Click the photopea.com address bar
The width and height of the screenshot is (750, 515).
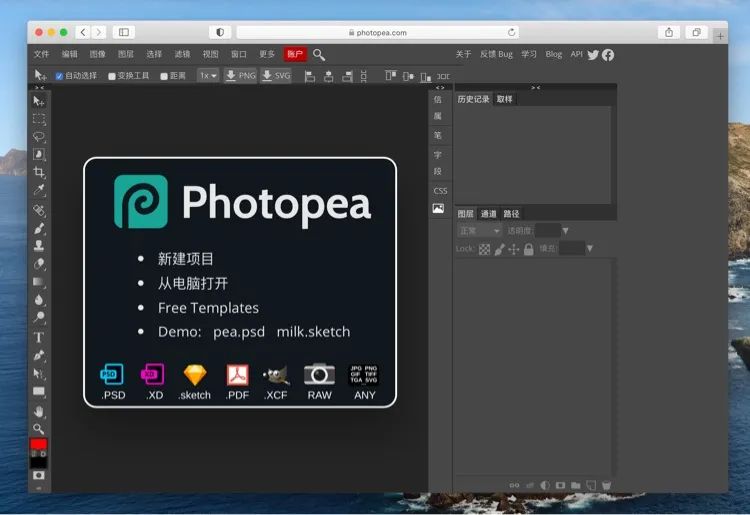(378, 33)
